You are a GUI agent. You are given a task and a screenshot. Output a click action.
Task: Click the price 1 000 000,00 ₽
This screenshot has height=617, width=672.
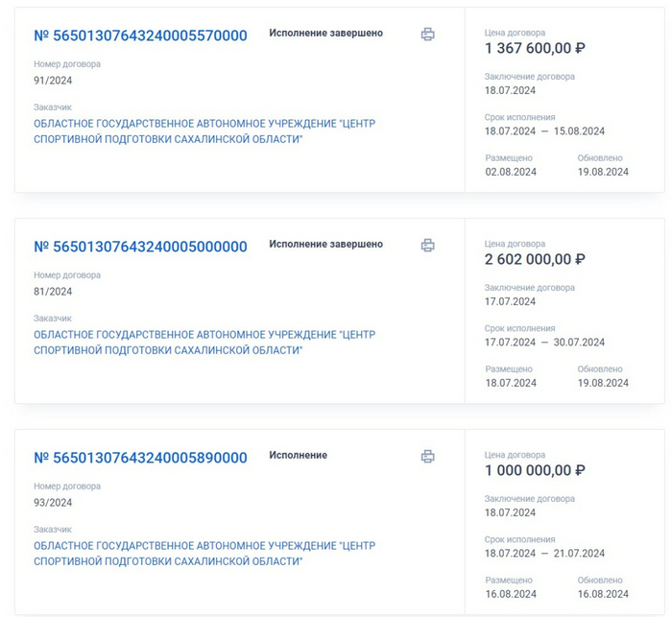(x=535, y=470)
